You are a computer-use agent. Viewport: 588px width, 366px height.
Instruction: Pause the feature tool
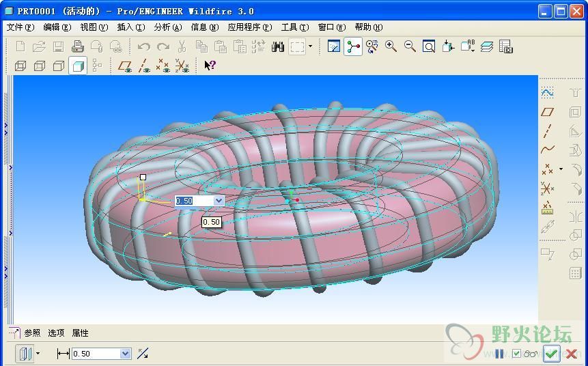pos(499,353)
